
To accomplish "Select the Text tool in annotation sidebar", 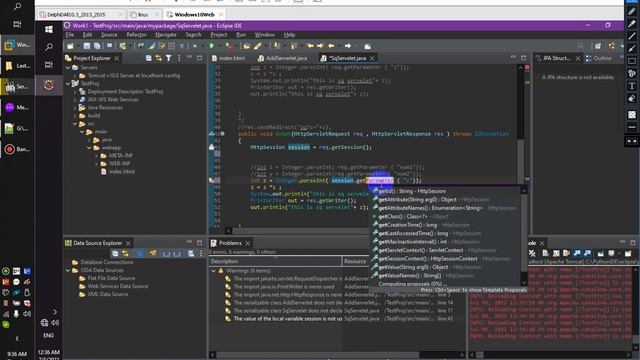I will (632, 86).
